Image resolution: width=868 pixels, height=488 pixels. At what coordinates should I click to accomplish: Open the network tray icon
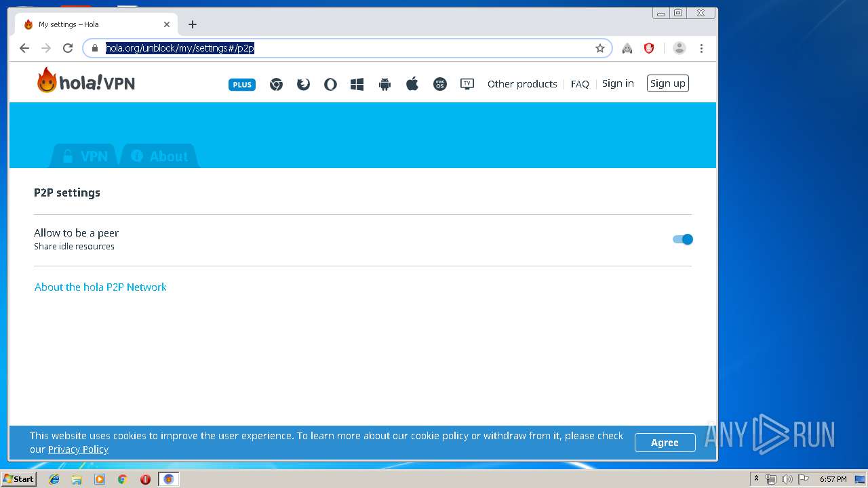click(771, 479)
